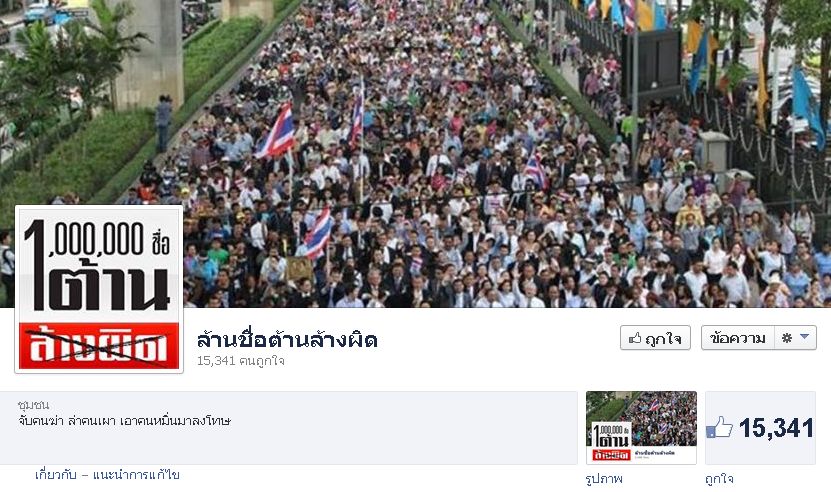Open the 1,000,000 ชื่อ profile picture
The height and width of the screenshot is (492, 831).
99,289
